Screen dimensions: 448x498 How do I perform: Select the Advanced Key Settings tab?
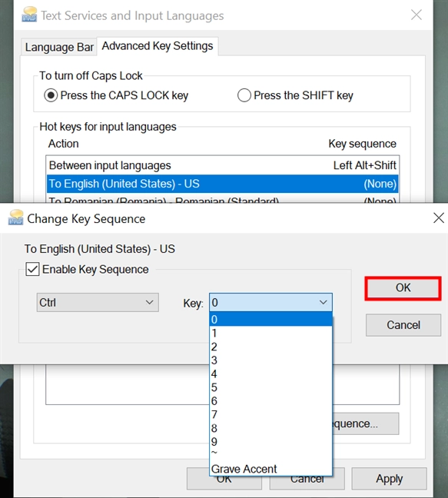(158, 46)
